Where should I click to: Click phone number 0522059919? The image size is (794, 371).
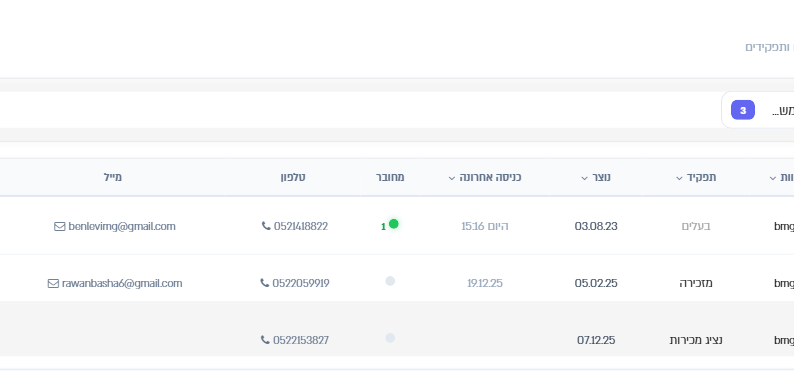pos(301,283)
